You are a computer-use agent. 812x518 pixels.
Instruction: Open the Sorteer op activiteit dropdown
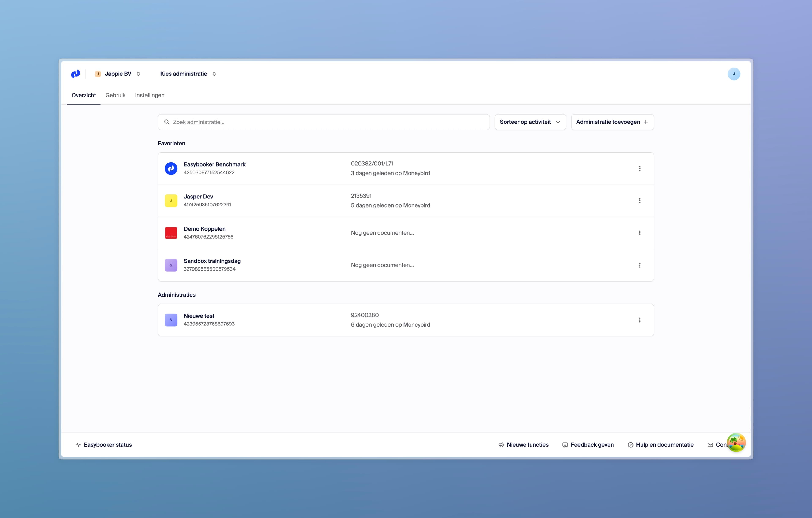[530, 122]
